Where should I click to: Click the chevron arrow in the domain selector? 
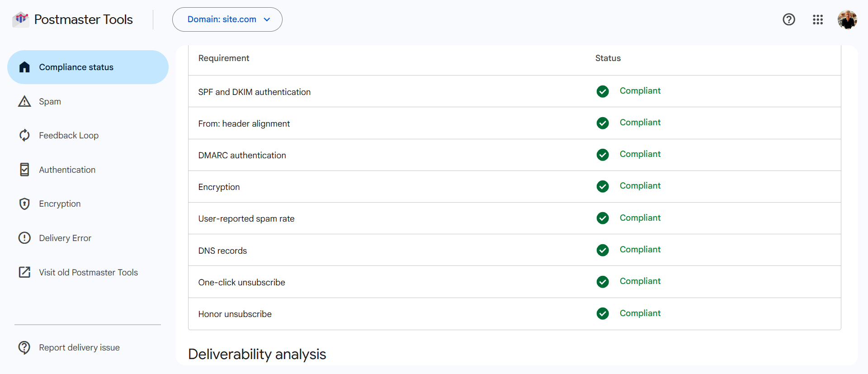[267, 19]
